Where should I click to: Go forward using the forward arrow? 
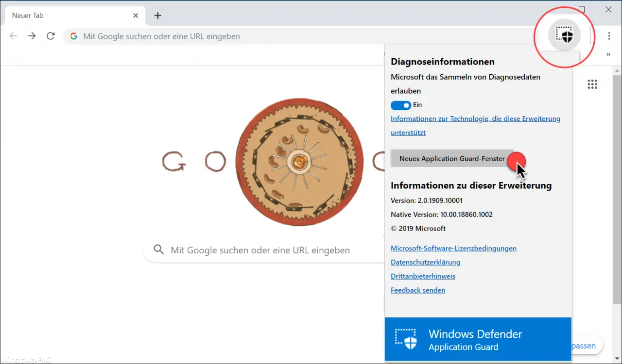tap(32, 36)
